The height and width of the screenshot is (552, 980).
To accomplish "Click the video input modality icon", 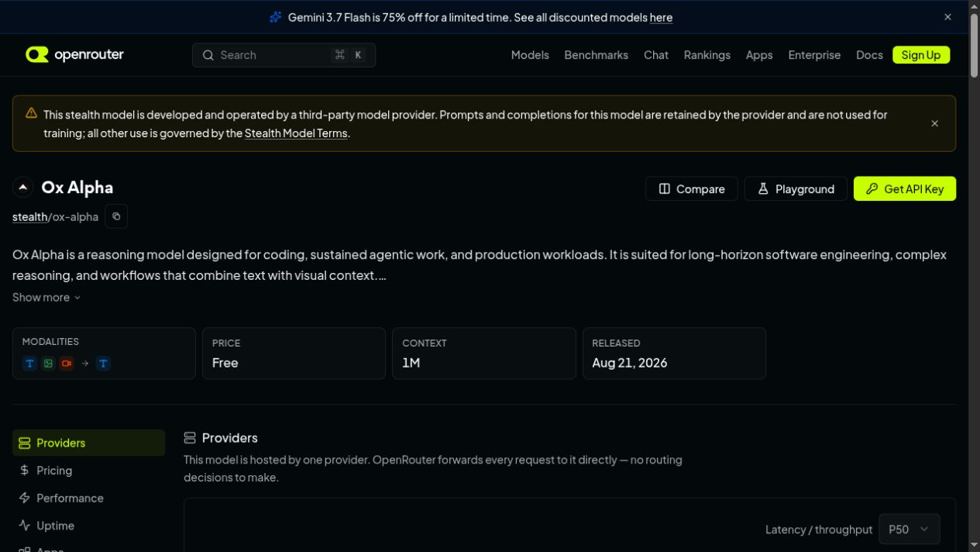I will pyautogui.click(x=67, y=363).
